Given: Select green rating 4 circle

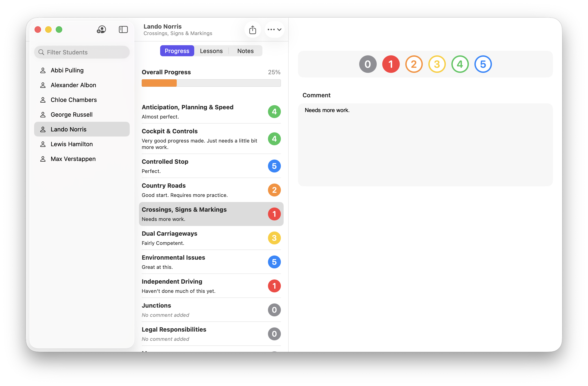Looking at the screenshot, I should pyautogui.click(x=460, y=64).
